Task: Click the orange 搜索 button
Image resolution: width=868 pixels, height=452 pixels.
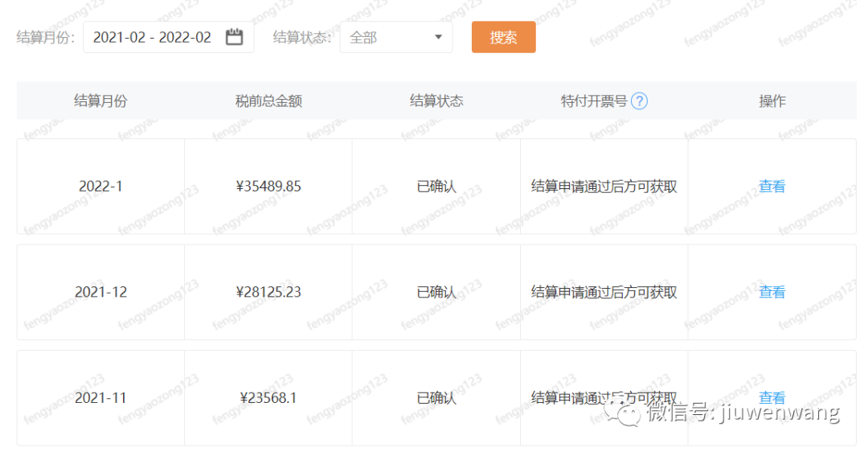Action: tap(503, 37)
